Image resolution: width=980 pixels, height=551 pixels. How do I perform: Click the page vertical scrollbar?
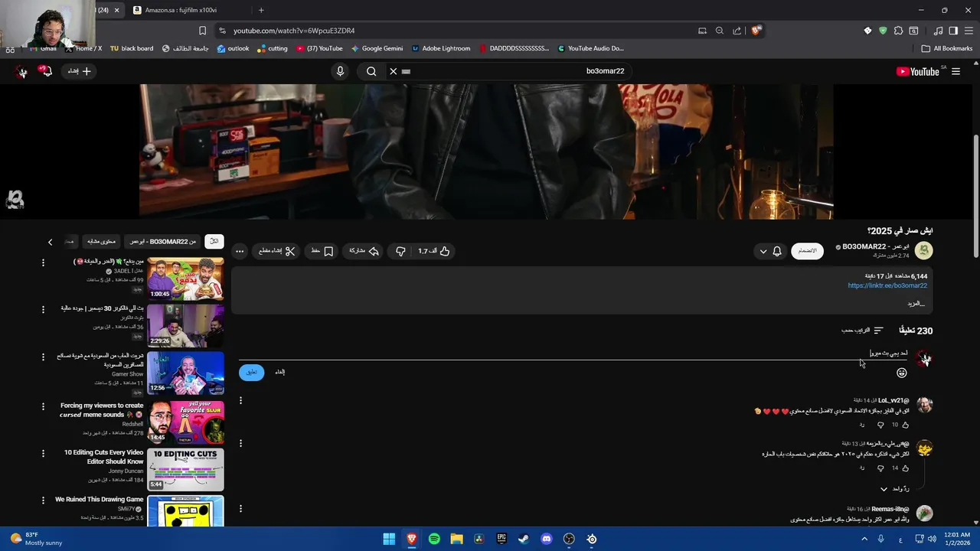[x=975, y=197]
